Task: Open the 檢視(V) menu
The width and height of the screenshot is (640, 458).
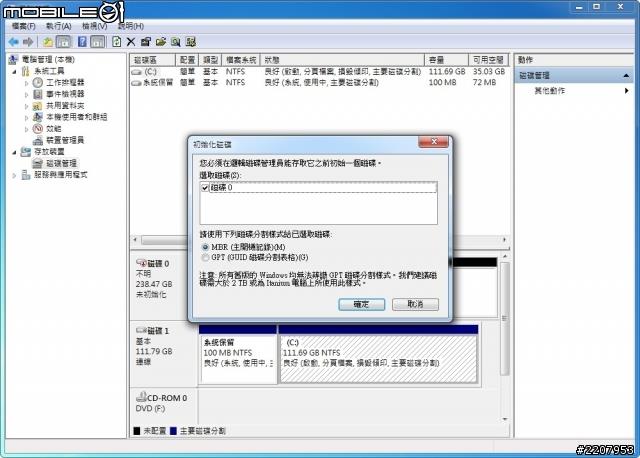Action: pyautogui.click(x=94, y=26)
